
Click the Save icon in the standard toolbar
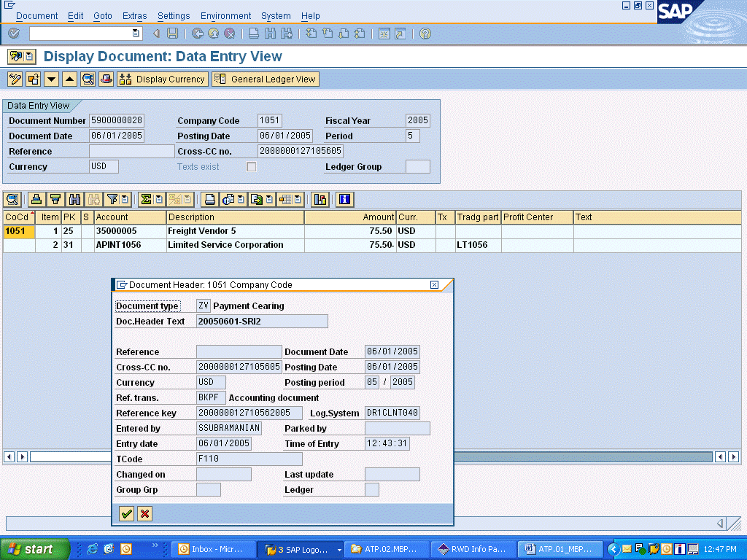(x=172, y=34)
